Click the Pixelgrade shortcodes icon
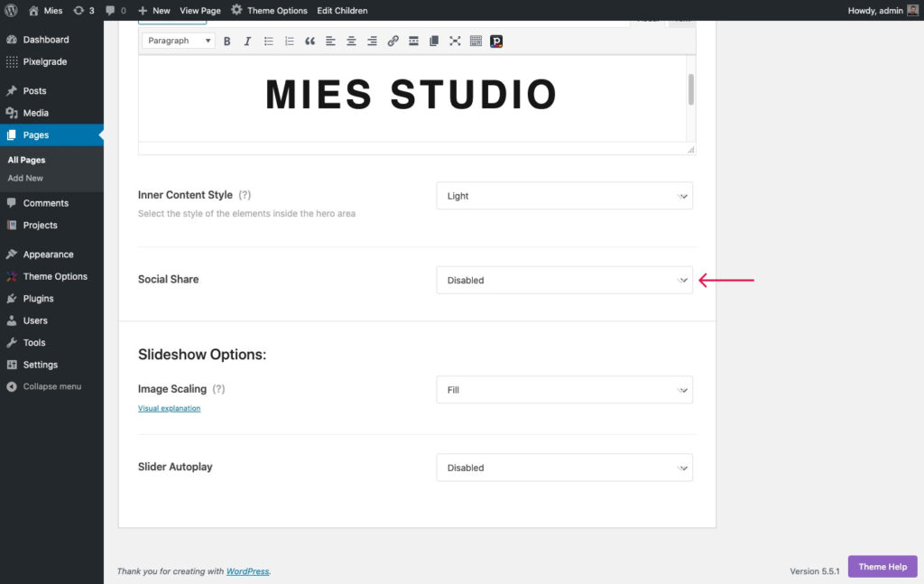924x584 pixels. point(496,42)
